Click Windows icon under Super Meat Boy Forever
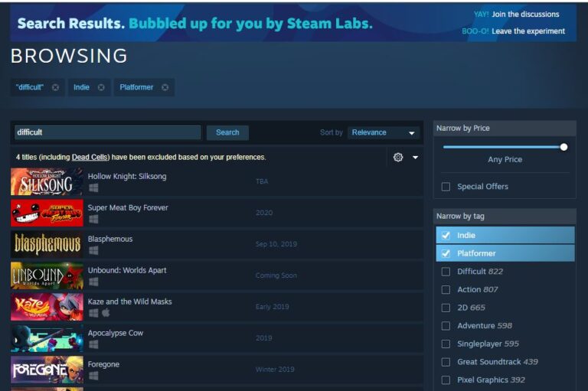This screenshot has width=588, height=391. [x=93, y=219]
